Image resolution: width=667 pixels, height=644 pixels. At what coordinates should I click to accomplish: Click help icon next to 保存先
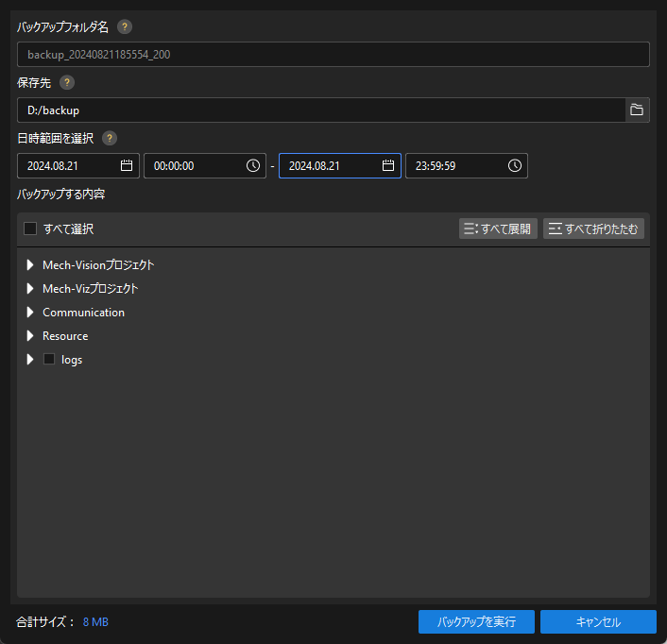pos(67,82)
